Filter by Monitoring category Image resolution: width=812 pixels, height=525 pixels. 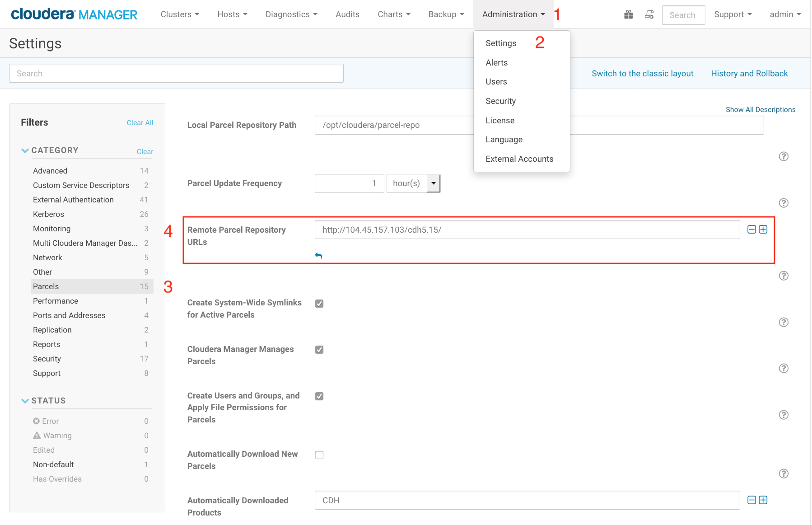92,229
